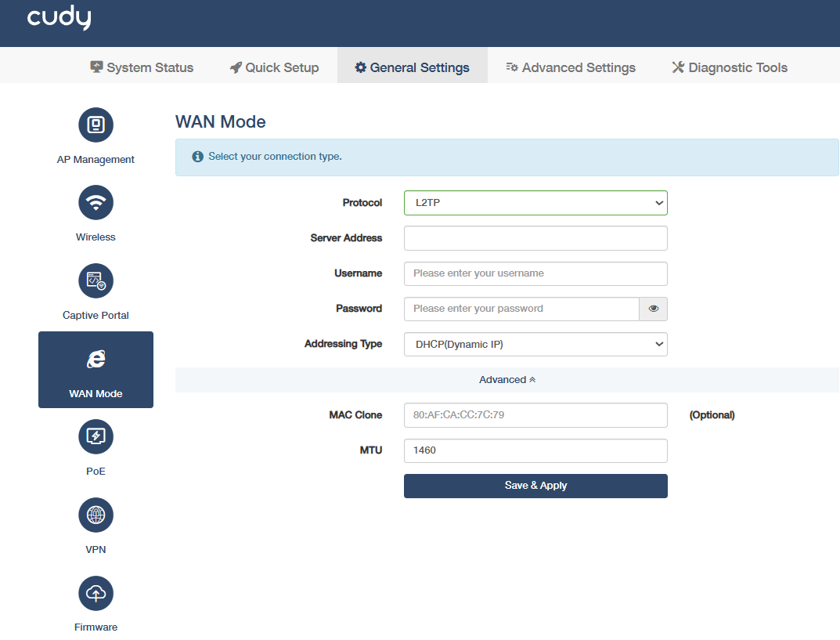Focus the Username input field

(x=535, y=273)
